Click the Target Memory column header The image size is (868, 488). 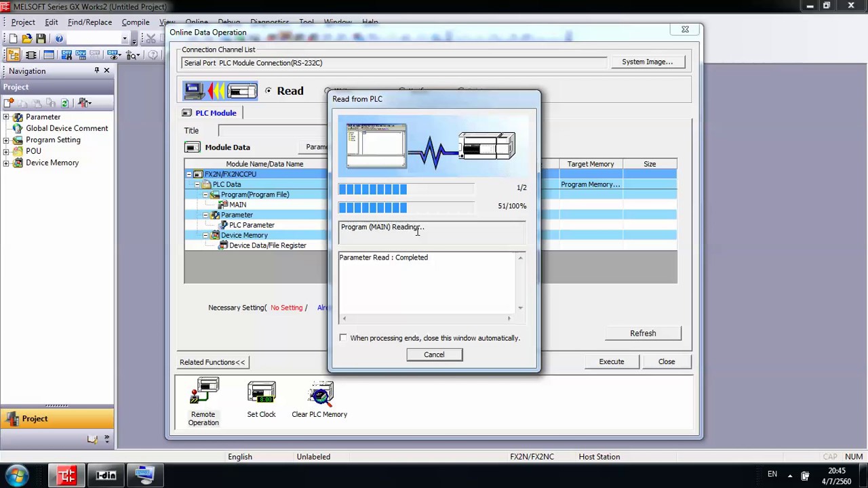[x=591, y=164]
